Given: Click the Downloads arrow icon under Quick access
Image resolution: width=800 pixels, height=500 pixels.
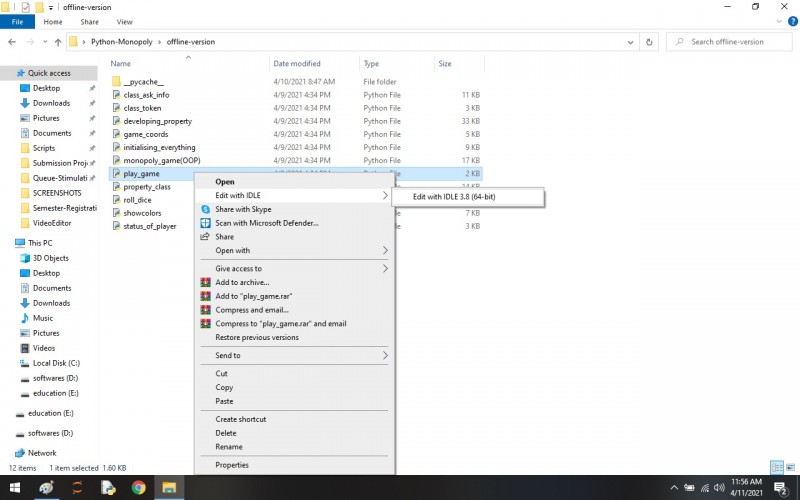Looking at the screenshot, I should point(24,103).
